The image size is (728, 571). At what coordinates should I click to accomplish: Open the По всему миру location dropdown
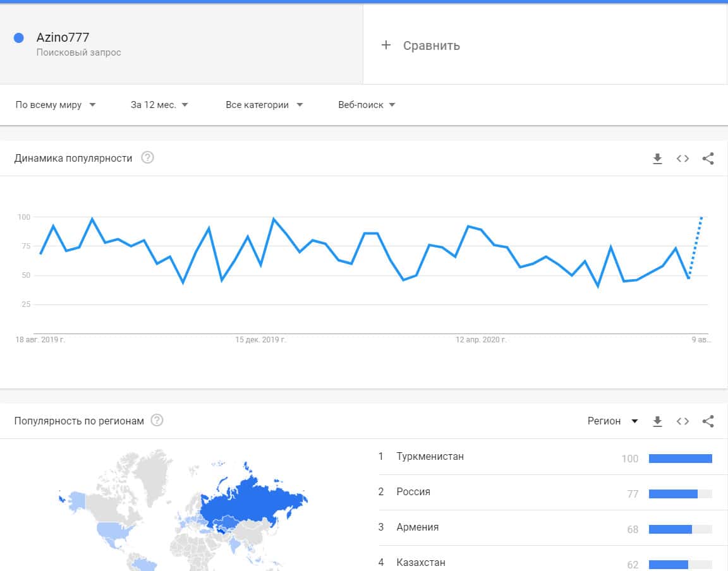point(56,105)
